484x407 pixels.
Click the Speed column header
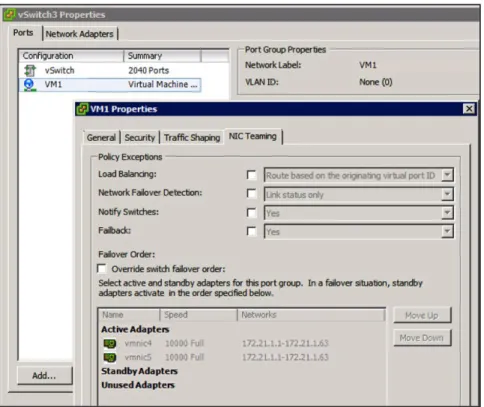(199, 315)
